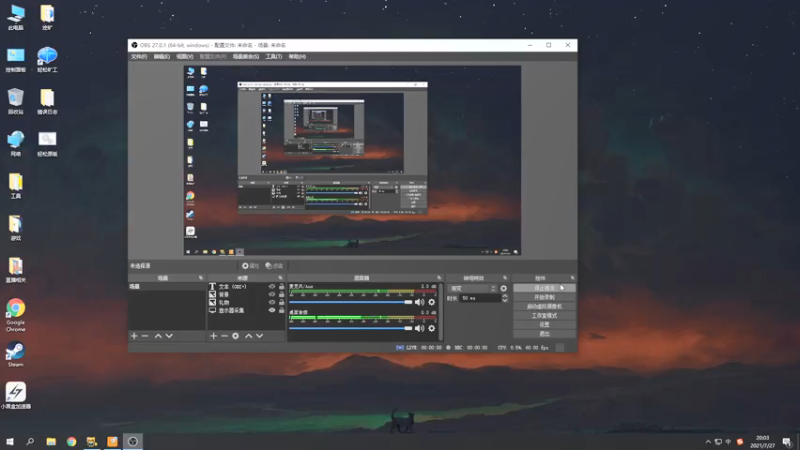800x450 pixels.
Task: Adjust the 桌面音频 volume slider
Action: click(351, 329)
